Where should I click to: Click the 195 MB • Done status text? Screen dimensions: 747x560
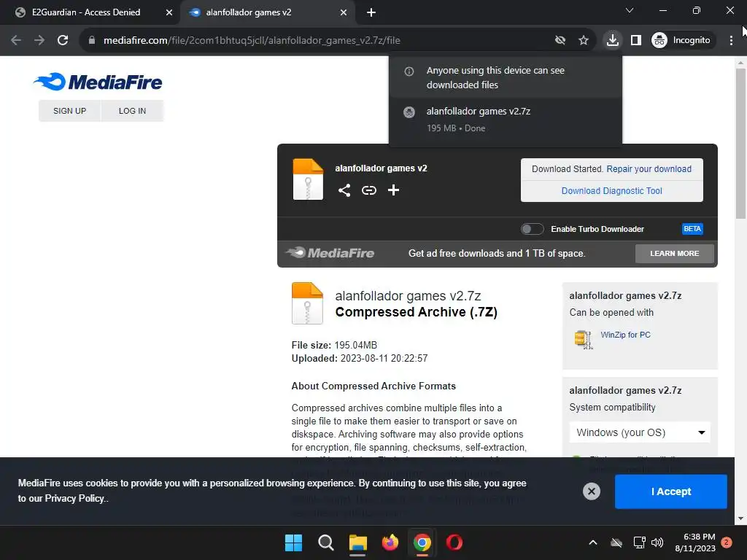point(456,128)
